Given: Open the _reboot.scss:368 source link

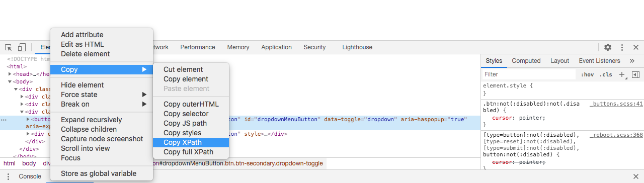Looking at the screenshot, I should pyautogui.click(x=616, y=135).
